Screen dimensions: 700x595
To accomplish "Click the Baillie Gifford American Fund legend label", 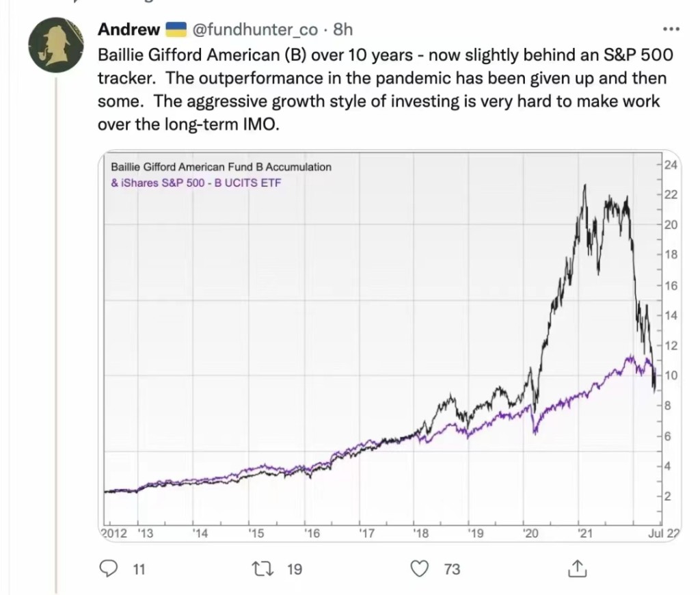I will tap(221, 167).
